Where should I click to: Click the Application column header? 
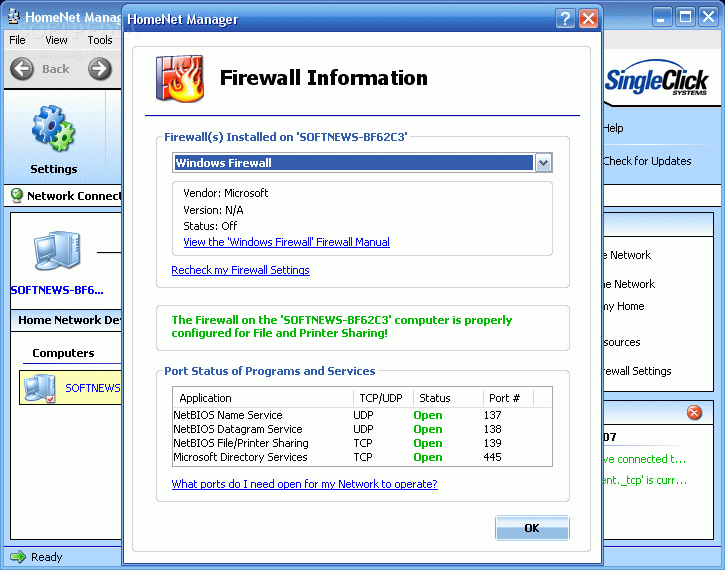coord(263,398)
